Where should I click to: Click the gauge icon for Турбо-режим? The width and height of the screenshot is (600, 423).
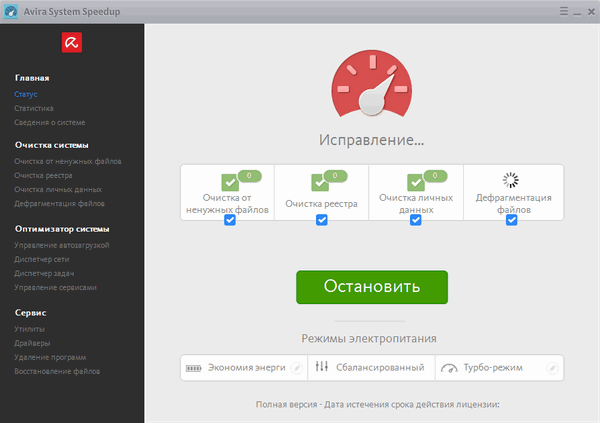point(449,368)
